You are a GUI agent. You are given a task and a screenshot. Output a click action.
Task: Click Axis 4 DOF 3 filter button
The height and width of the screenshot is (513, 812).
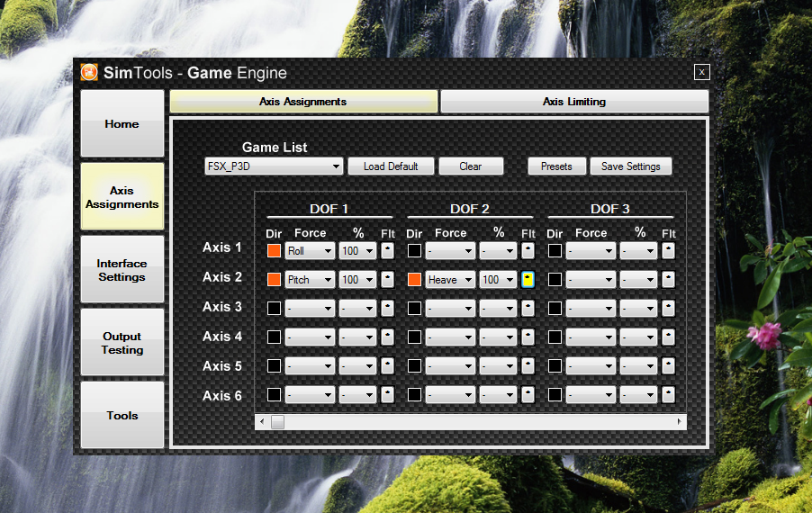pyautogui.click(x=668, y=337)
